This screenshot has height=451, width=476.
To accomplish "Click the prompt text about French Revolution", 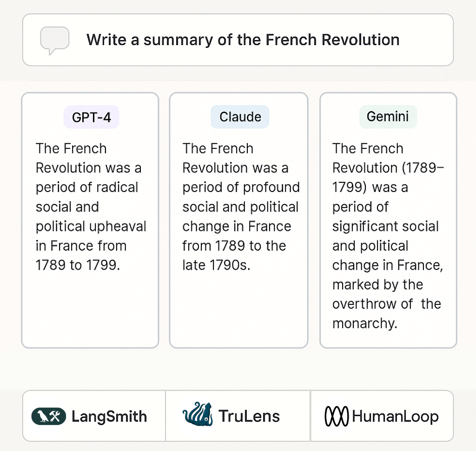I will coord(243,40).
